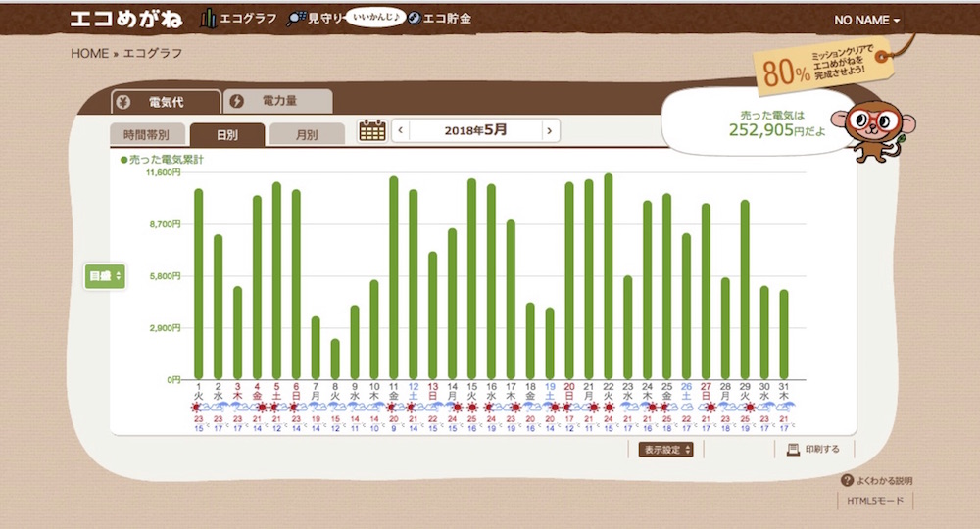The width and height of the screenshot is (980, 529).
Task: Click the エコグラフ breadcrumb text
Action: tap(153, 53)
